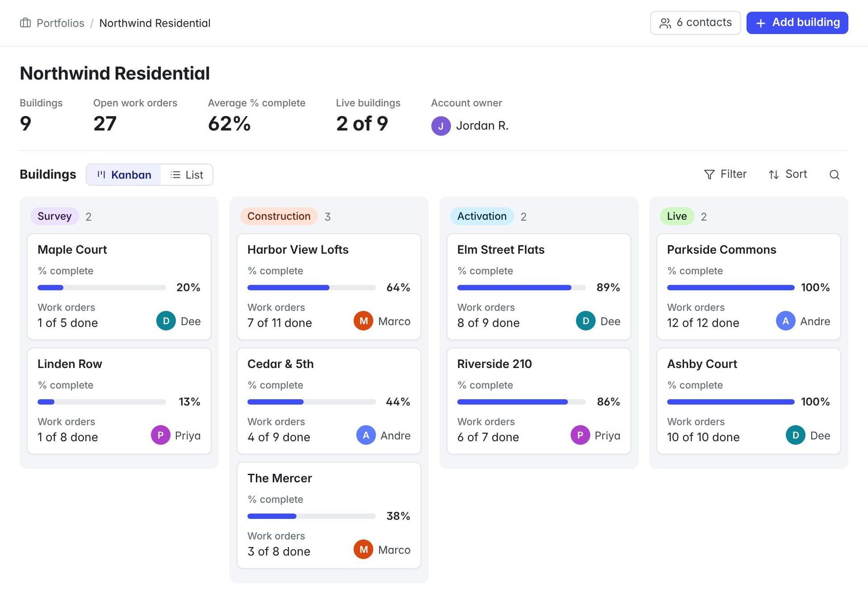Open the Harbor View Lofts card title
Screen dimensions: 868x594
tap(298, 250)
